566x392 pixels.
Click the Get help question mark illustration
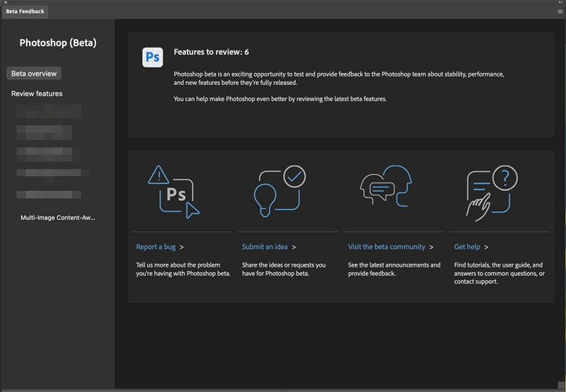click(x=492, y=193)
